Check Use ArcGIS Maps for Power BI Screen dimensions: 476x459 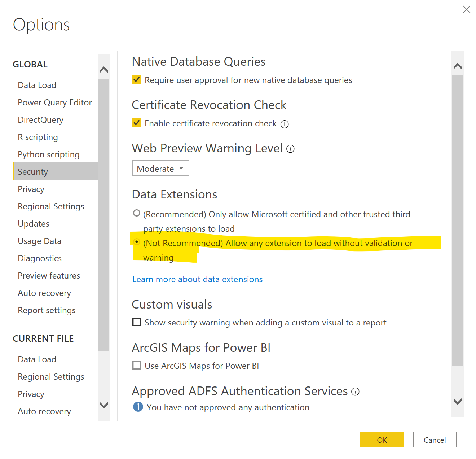coord(136,365)
